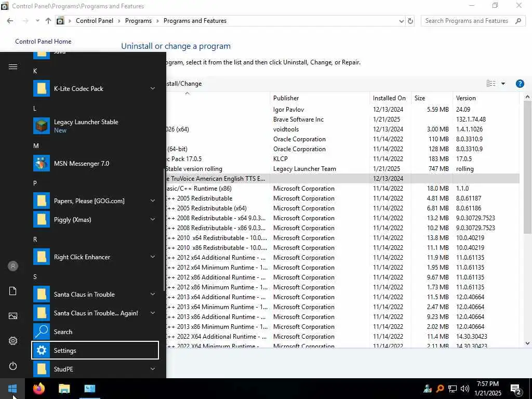Select version 8.0.61187 row
532x399 pixels.
343,198
